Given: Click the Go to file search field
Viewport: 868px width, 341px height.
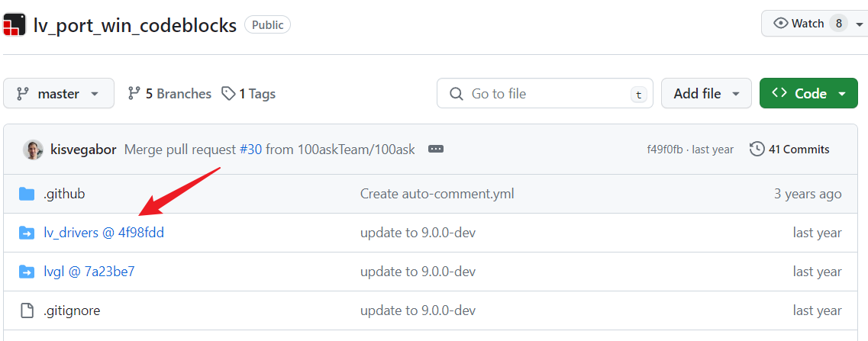Looking at the screenshot, I should coord(544,94).
